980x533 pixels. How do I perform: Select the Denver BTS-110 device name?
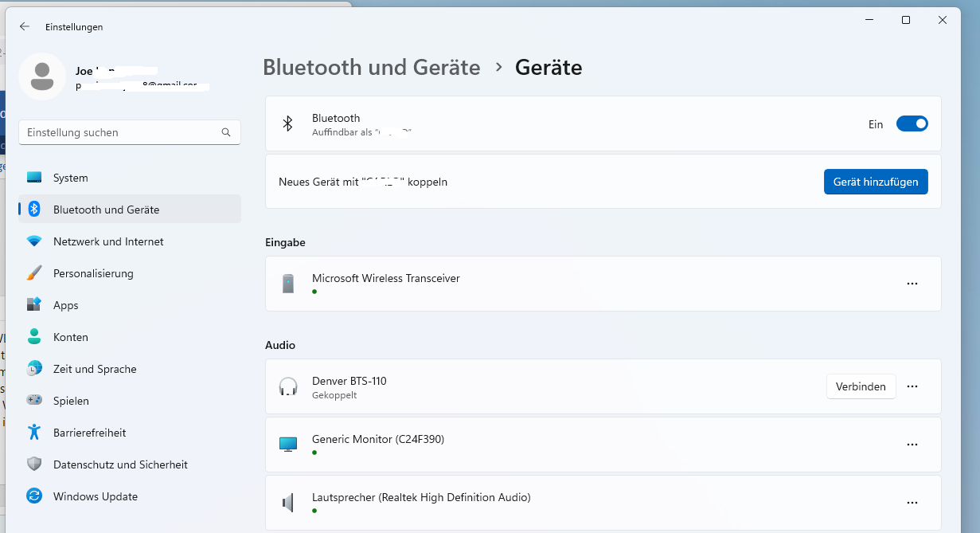[x=349, y=381]
